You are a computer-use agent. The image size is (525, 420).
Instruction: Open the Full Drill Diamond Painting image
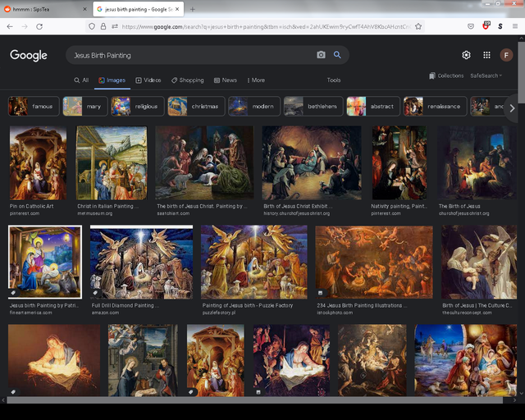click(141, 262)
